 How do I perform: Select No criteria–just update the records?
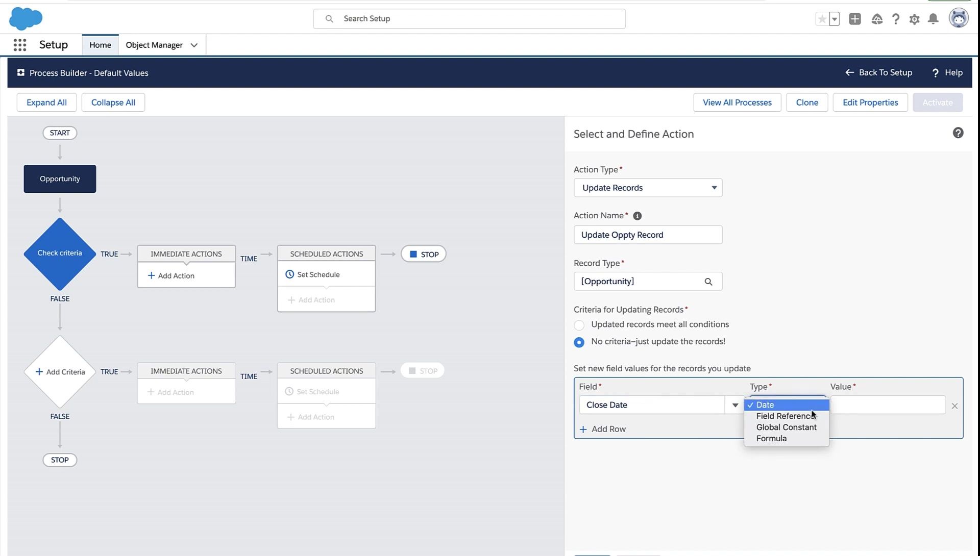pyautogui.click(x=579, y=342)
